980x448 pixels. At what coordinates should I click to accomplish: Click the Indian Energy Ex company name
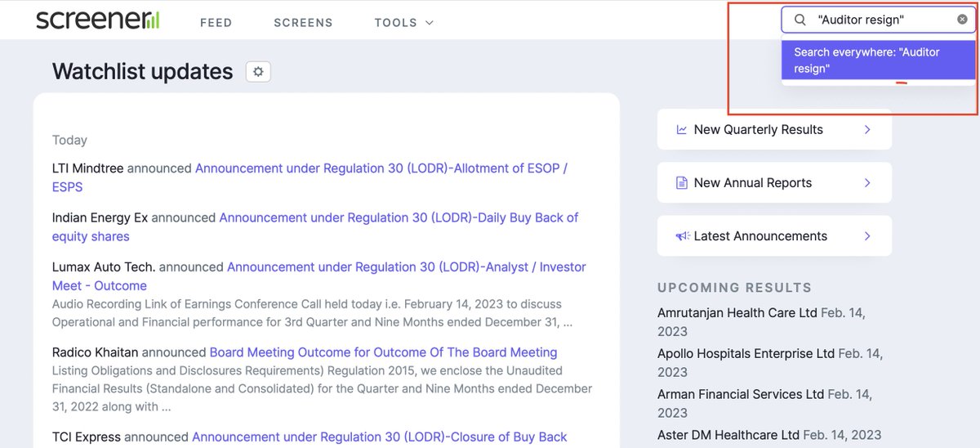click(100, 217)
